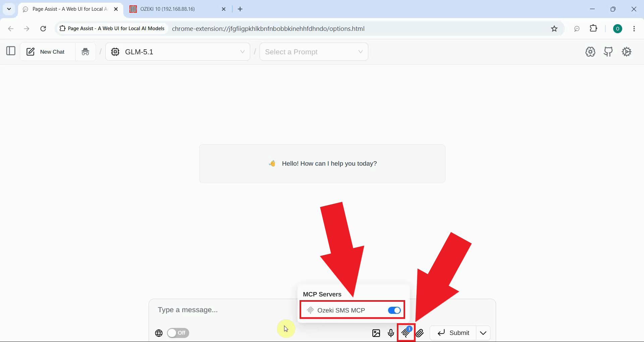The image size is (644, 342).
Task: Close the OZEKI 10 tab
Action: (224, 9)
